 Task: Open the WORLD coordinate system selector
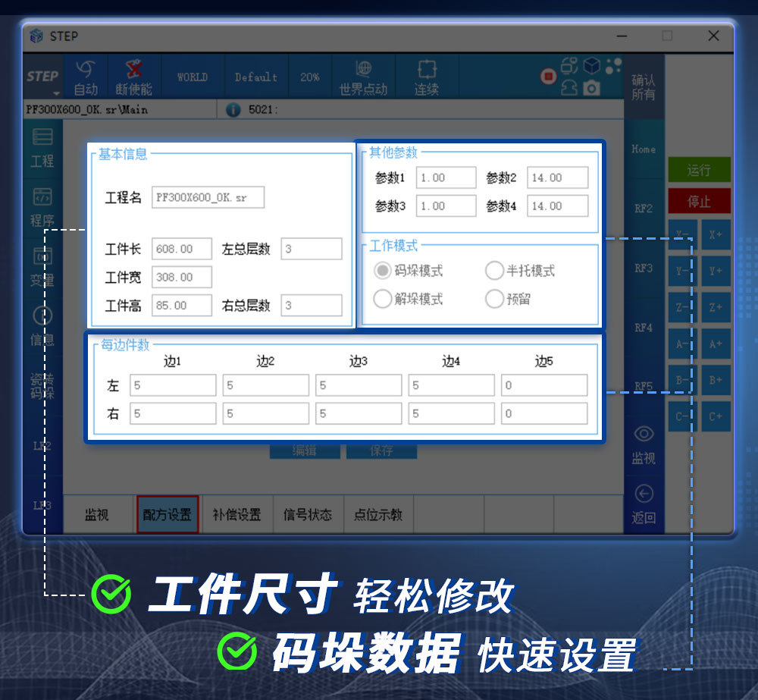(x=192, y=77)
